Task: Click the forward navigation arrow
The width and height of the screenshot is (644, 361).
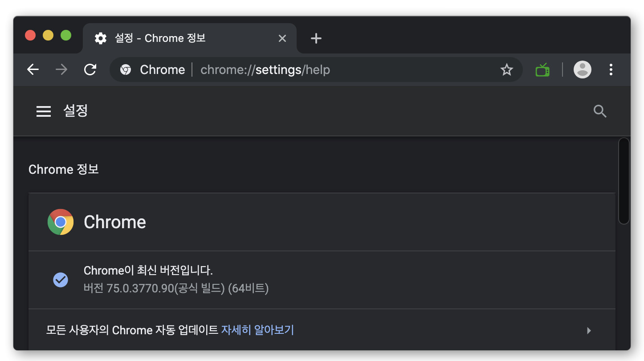Action: click(61, 70)
